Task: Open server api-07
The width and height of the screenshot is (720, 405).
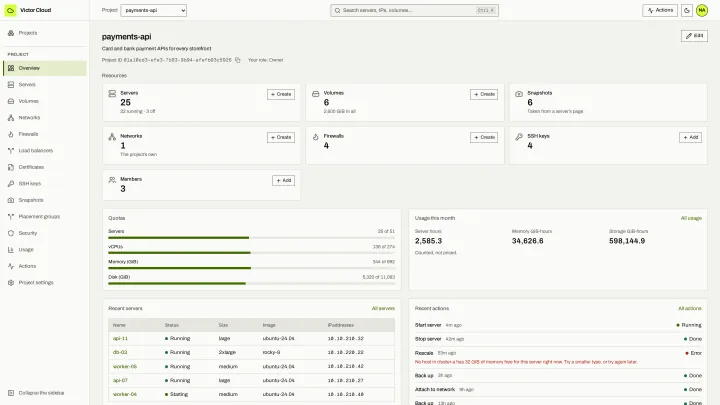Action: pos(120,381)
